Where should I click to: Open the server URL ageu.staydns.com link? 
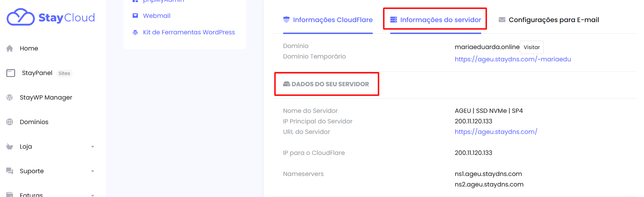pyautogui.click(x=496, y=132)
